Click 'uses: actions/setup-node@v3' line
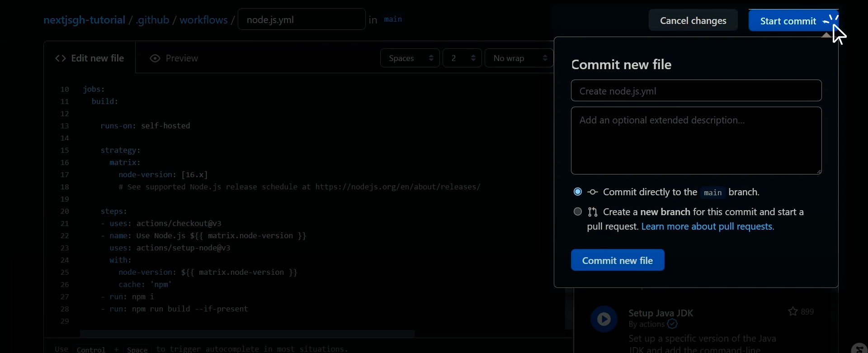 [170, 248]
